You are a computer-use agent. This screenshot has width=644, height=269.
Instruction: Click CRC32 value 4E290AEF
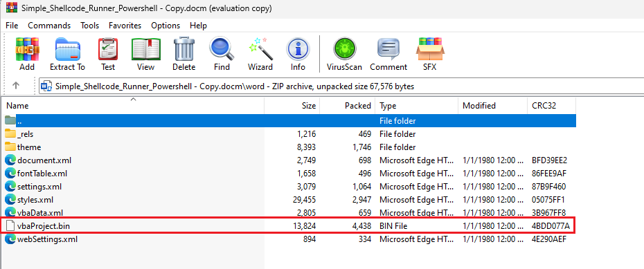(548, 239)
